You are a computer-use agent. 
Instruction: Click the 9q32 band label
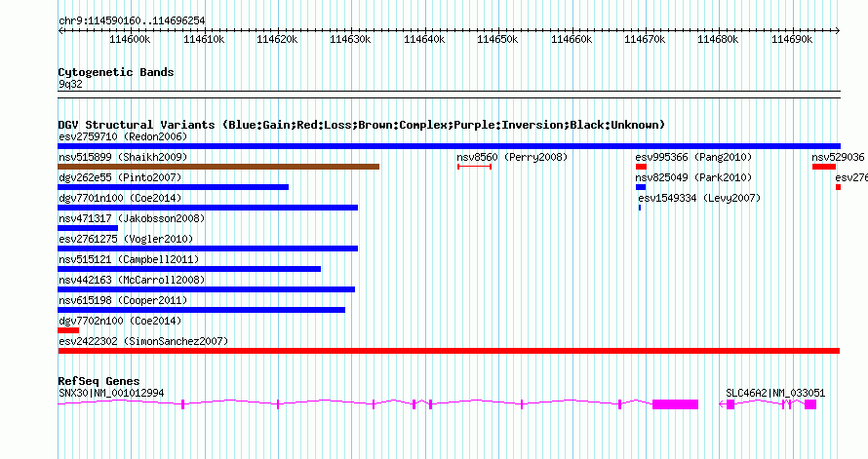tap(70, 85)
